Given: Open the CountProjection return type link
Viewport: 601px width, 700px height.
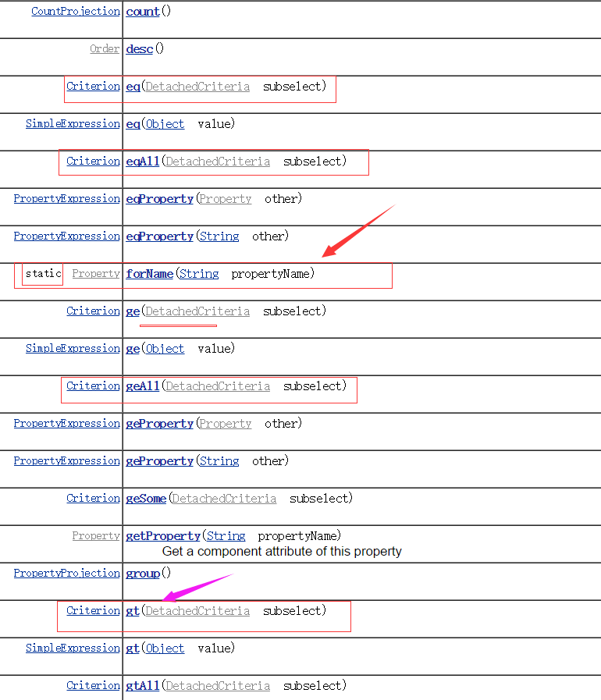Looking at the screenshot, I should pos(76,12).
